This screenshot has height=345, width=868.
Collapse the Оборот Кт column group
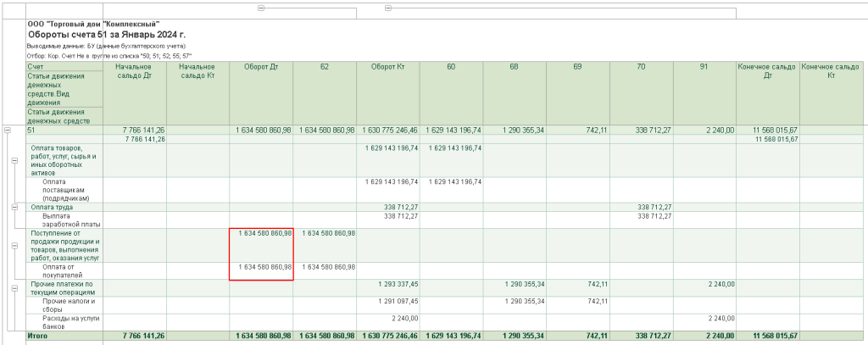pyautogui.click(x=388, y=8)
